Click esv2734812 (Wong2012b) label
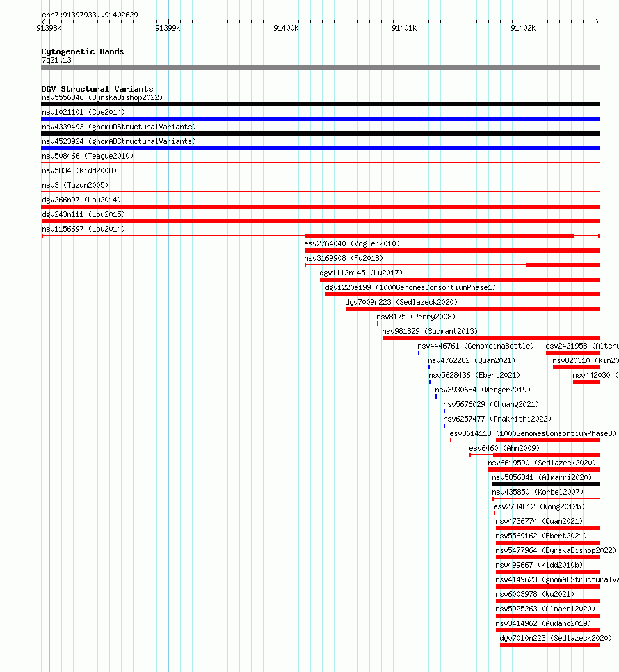This screenshot has width=619, height=672. coord(539,506)
